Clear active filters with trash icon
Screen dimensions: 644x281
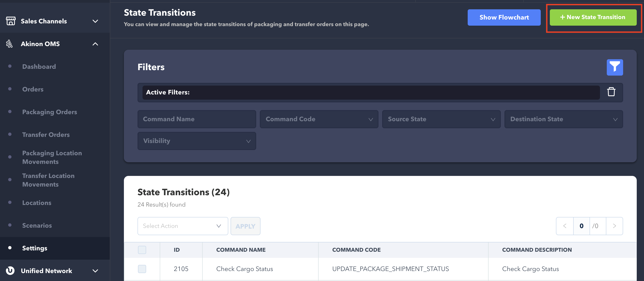click(611, 92)
